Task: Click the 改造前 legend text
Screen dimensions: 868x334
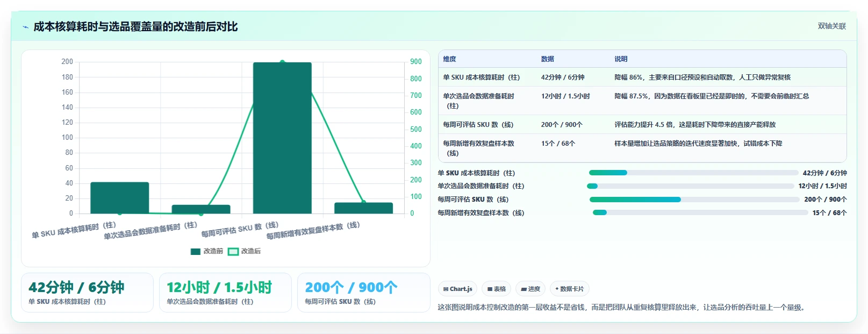Action: pyautogui.click(x=213, y=251)
